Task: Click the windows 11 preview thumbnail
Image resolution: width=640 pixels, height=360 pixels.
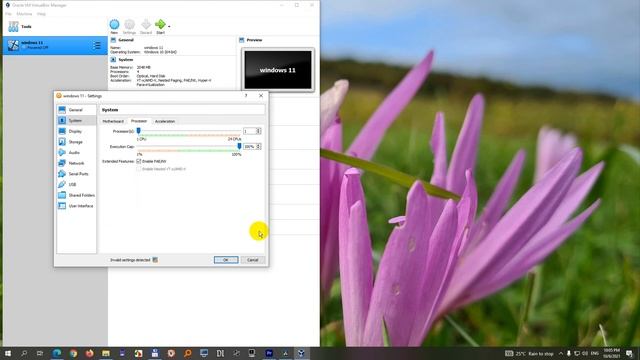Action: pos(278,70)
